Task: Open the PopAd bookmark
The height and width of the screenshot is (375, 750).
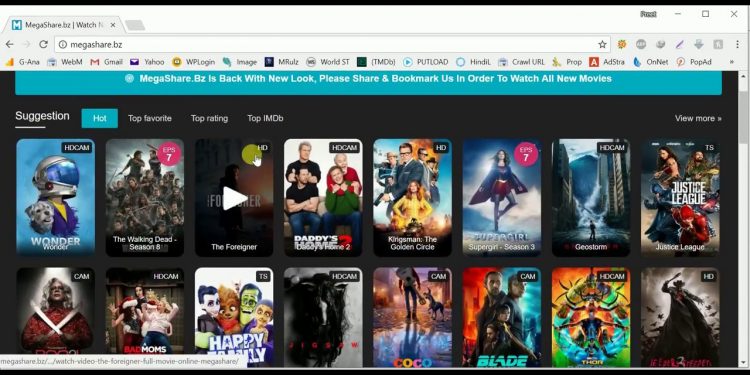Action: point(694,62)
